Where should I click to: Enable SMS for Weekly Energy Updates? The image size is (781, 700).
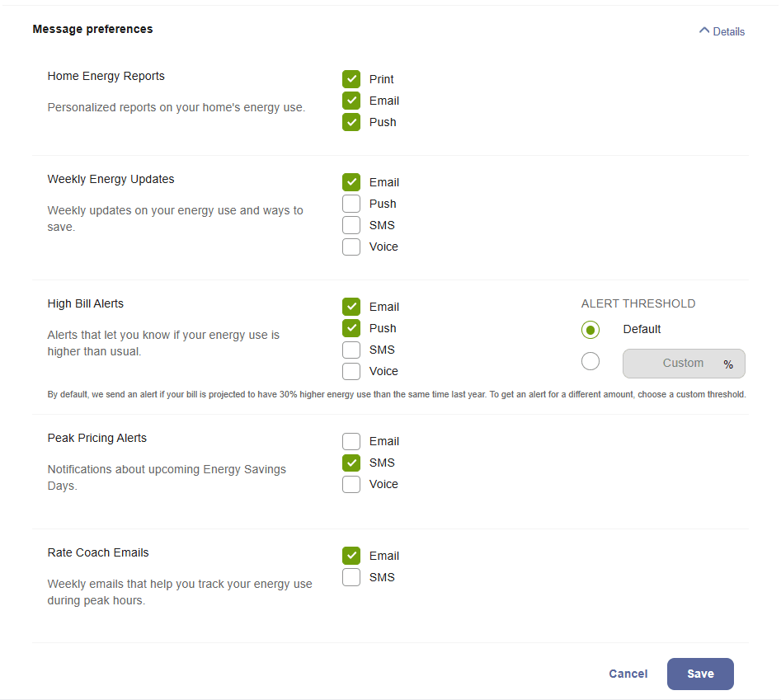pos(351,225)
